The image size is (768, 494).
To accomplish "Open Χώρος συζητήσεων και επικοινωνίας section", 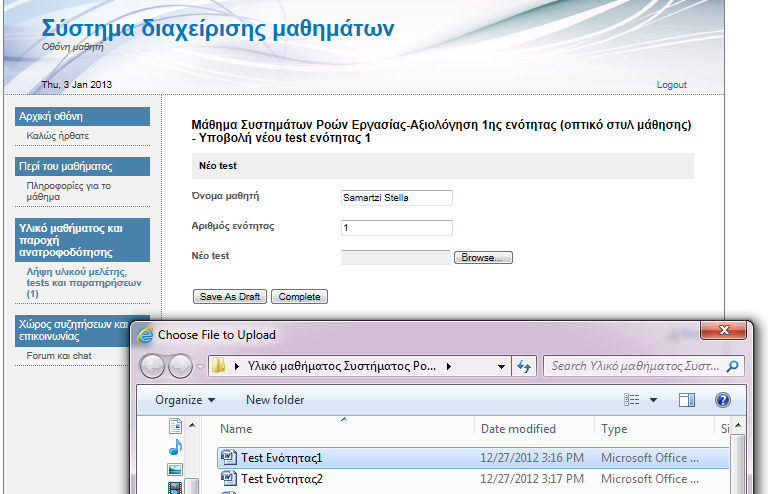I will tap(73, 330).
